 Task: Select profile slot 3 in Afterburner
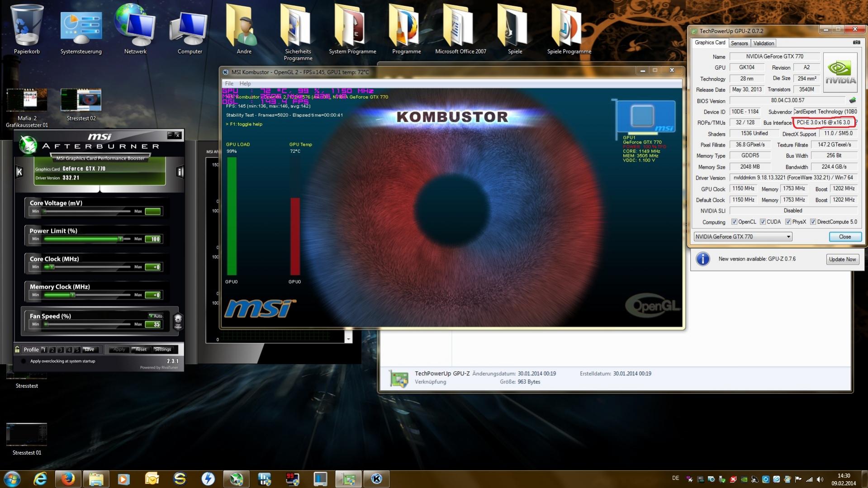point(61,350)
